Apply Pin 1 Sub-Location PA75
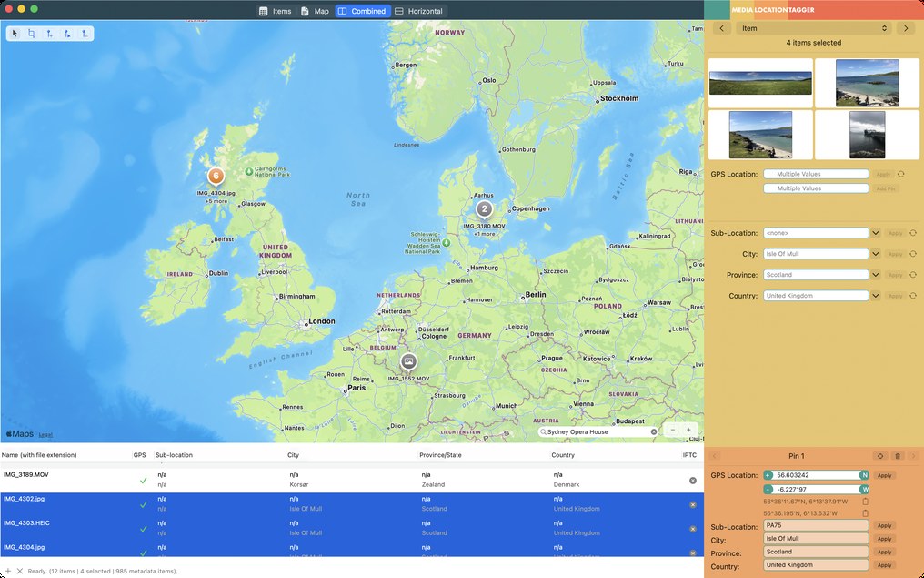This screenshot has height=578, width=924. pos(885,525)
